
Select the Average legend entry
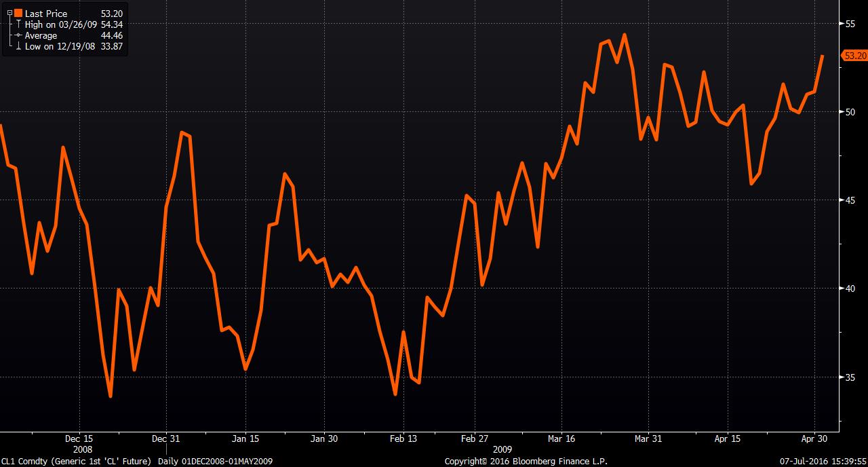[41, 35]
